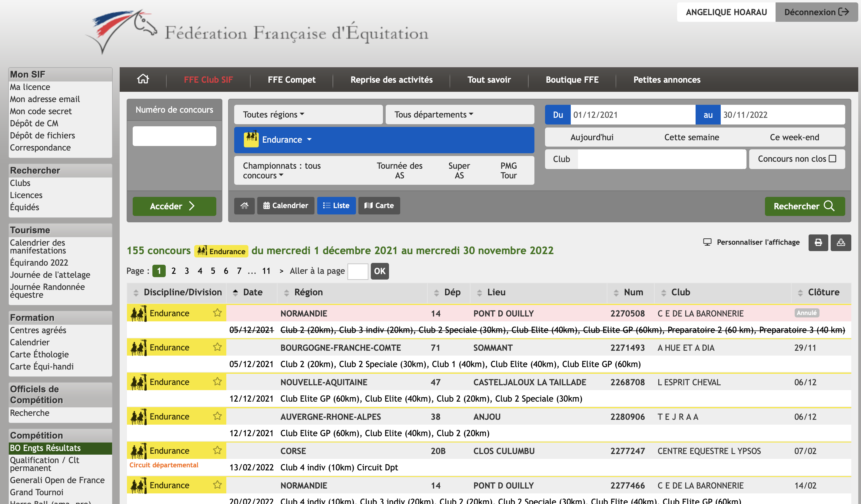Click Endurance riders icon in the SOMMANT row
861x504 pixels.
point(139,347)
